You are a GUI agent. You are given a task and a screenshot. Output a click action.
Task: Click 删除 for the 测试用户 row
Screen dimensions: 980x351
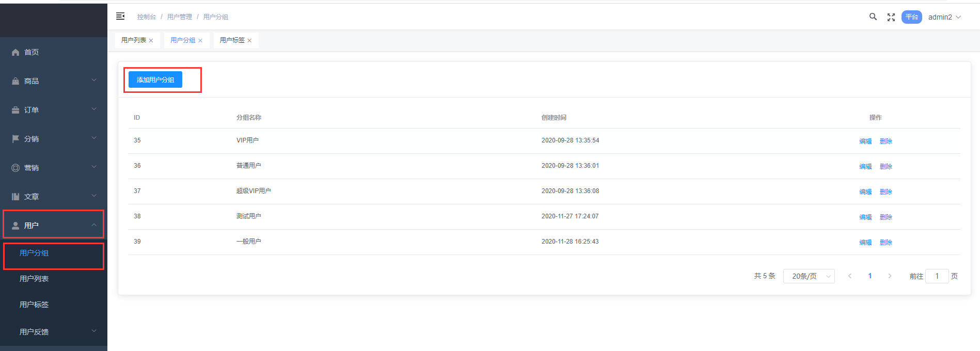pos(886,217)
